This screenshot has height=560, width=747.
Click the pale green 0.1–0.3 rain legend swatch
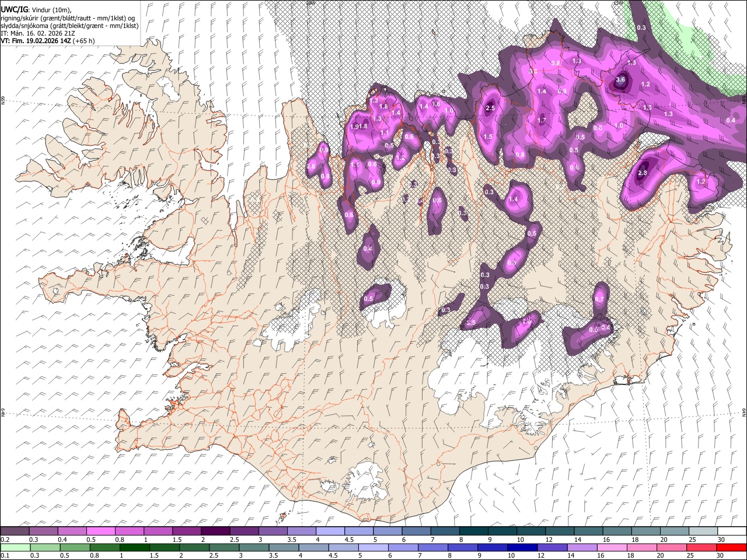tap(15, 547)
